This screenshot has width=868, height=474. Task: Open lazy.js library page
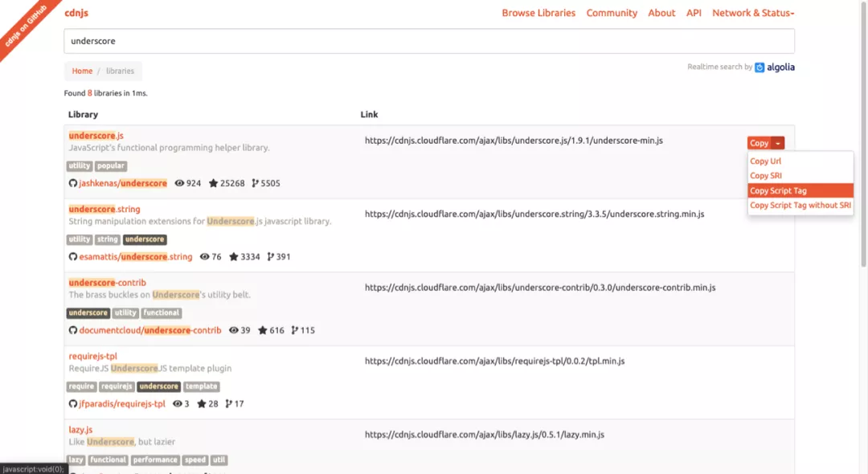tap(81, 430)
